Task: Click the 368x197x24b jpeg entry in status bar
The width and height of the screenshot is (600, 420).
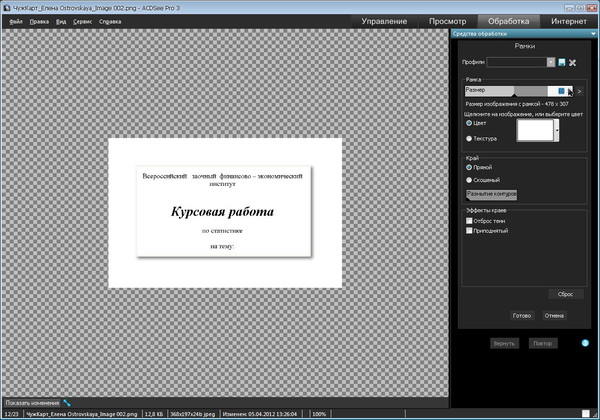Action: coord(193,414)
